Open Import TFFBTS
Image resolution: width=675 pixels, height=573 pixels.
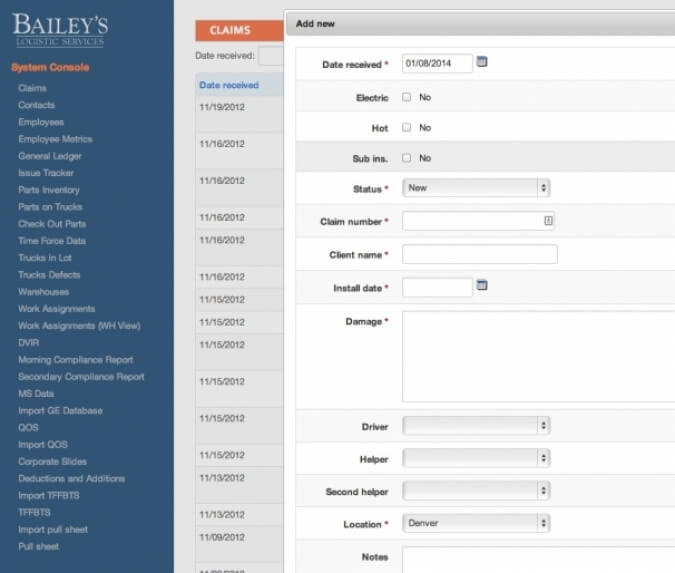[49, 496]
